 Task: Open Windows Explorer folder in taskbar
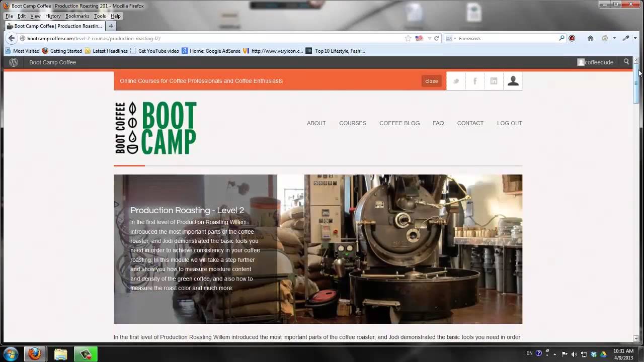point(61,354)
